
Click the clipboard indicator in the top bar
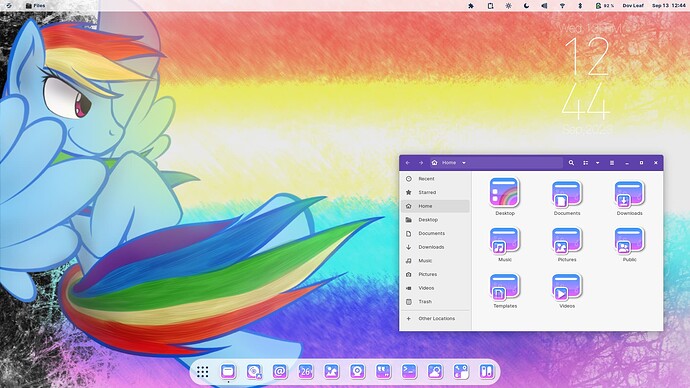coord(490,6)
